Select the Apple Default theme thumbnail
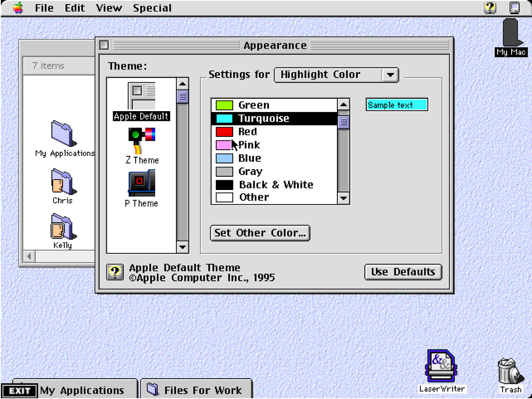Viewport: 532px width, 399px height. point(141,102)
